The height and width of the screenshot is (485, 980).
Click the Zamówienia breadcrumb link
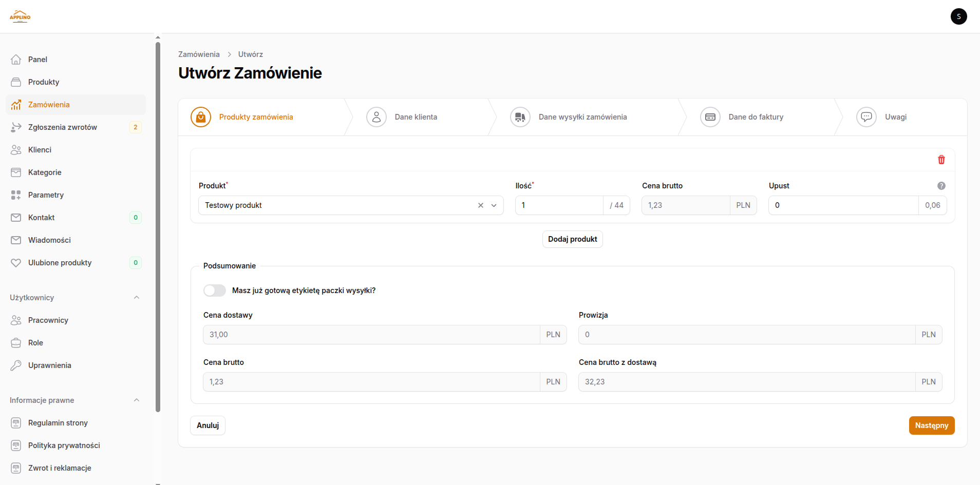pyautogui.click(x=199, y=54)
